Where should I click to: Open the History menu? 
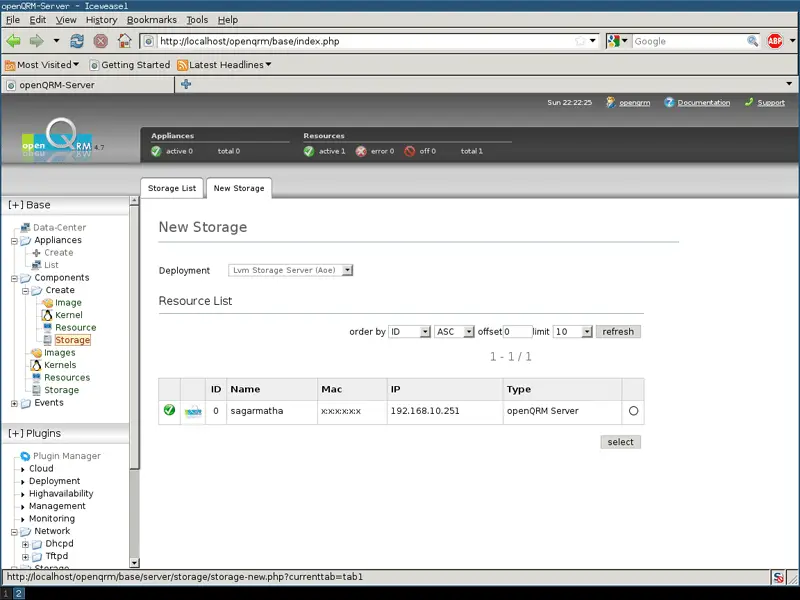(x=102, y=20)
